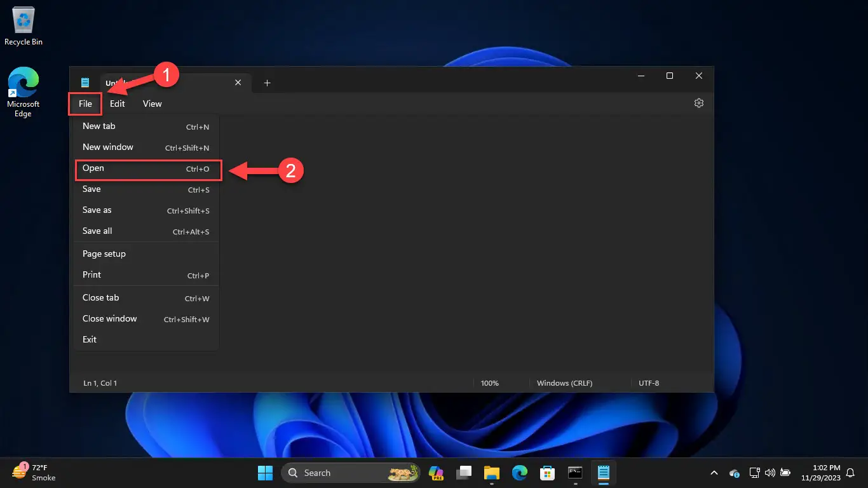Open the Windows Start button
This screenshot has height=488, width=868.
[265, 473]
